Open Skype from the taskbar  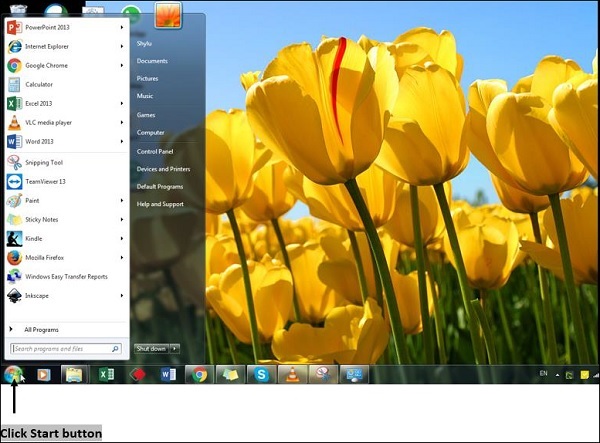[261, 375]
